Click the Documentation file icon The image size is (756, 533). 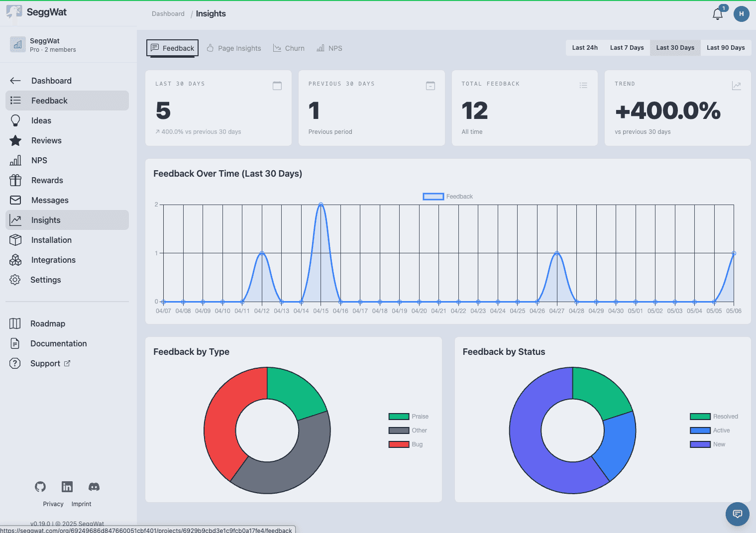coord(15,343)
